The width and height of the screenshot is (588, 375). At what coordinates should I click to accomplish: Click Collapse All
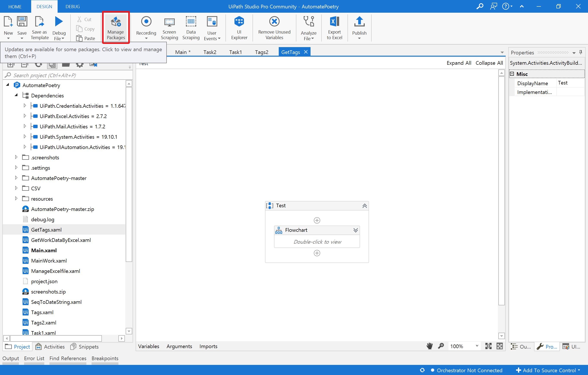pyautogui.click(x=489, y=63)
